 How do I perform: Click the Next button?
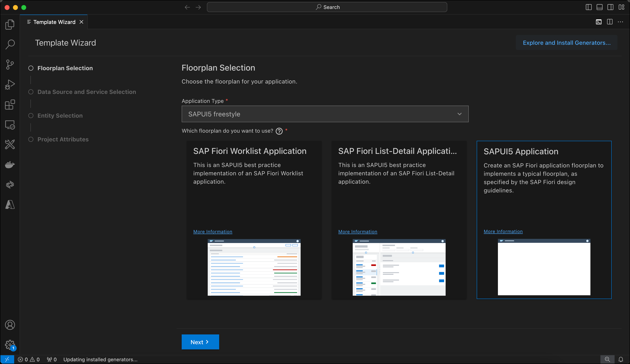pyautogui.click(x=200, y=342)
